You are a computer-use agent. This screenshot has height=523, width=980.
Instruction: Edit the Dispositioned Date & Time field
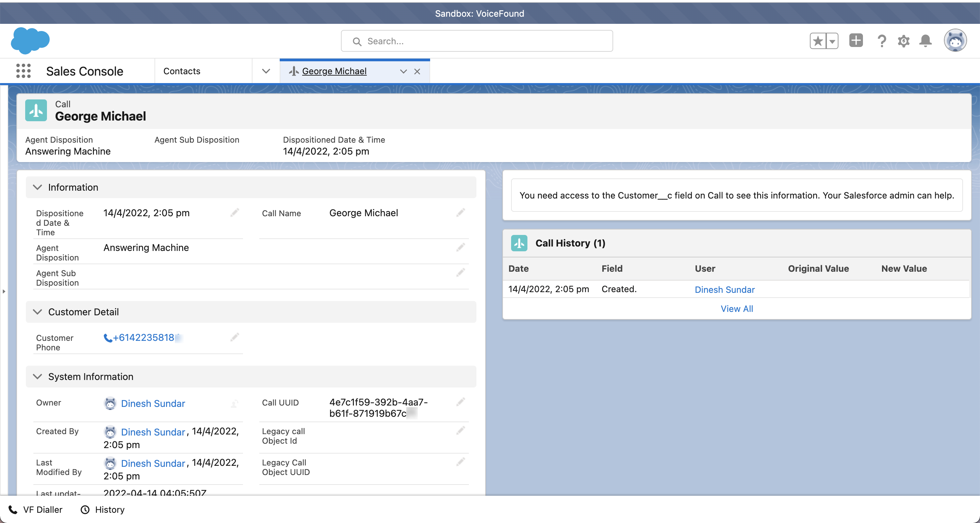click(x=235, y=212)
